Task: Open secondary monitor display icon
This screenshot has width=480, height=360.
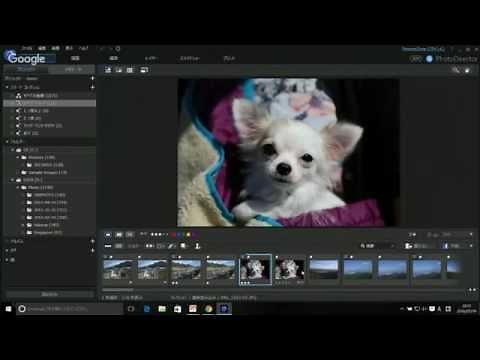Action: click(x=144, y=70)
